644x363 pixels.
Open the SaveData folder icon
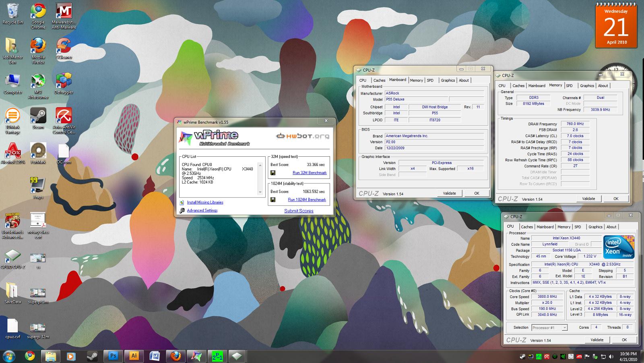[13, 293]
